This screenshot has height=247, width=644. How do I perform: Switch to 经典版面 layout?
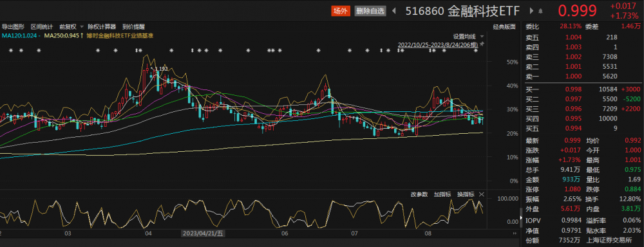(x=504, y=26)
